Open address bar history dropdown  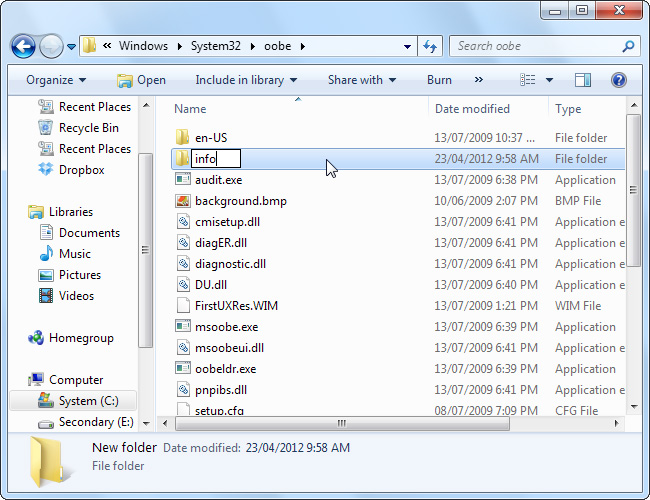click(x=407, y=46)
